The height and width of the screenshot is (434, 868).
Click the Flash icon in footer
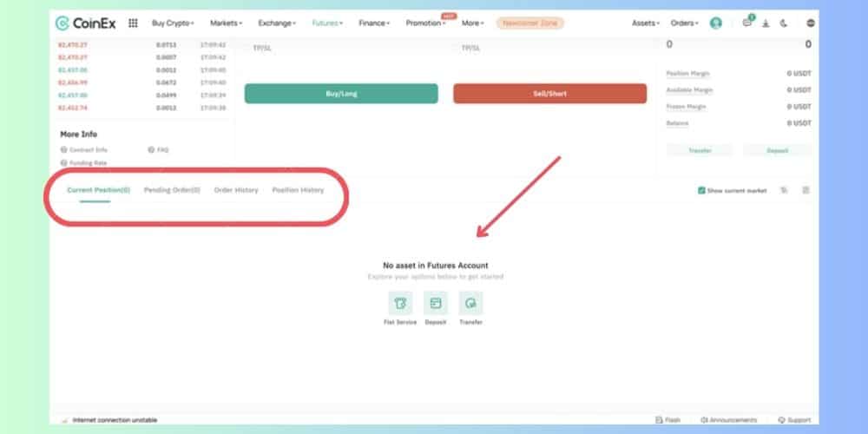coord(658,420)
